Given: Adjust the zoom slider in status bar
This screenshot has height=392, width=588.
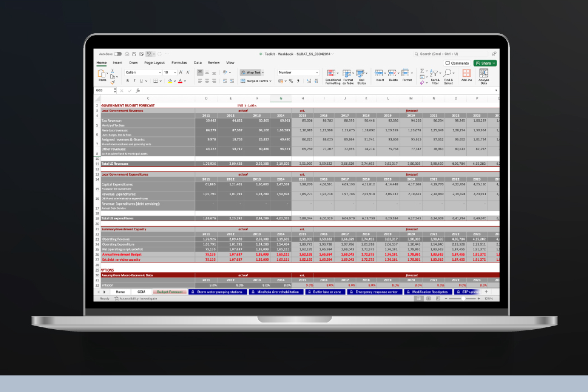Looking at the screenshot, I should pos(463,299).
